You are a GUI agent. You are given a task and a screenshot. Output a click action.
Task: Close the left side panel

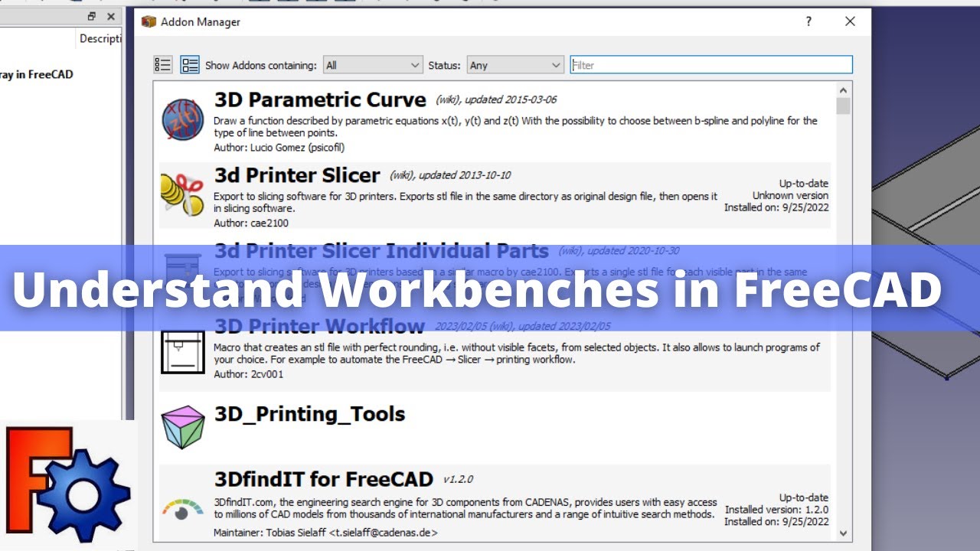point(111,16)
